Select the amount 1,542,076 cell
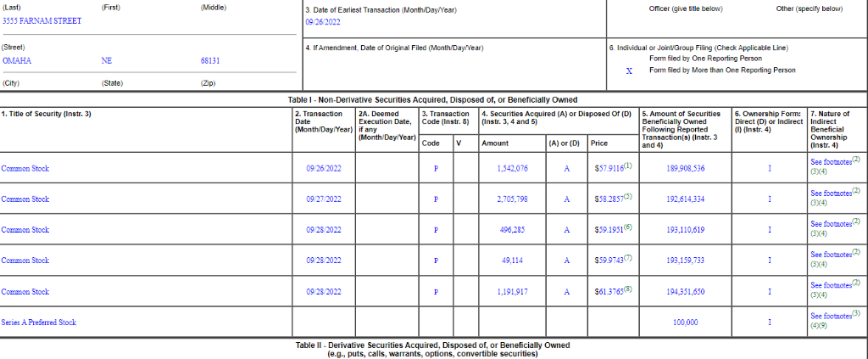The width and height of the screenshot is (868, 359). click(511, 169)
